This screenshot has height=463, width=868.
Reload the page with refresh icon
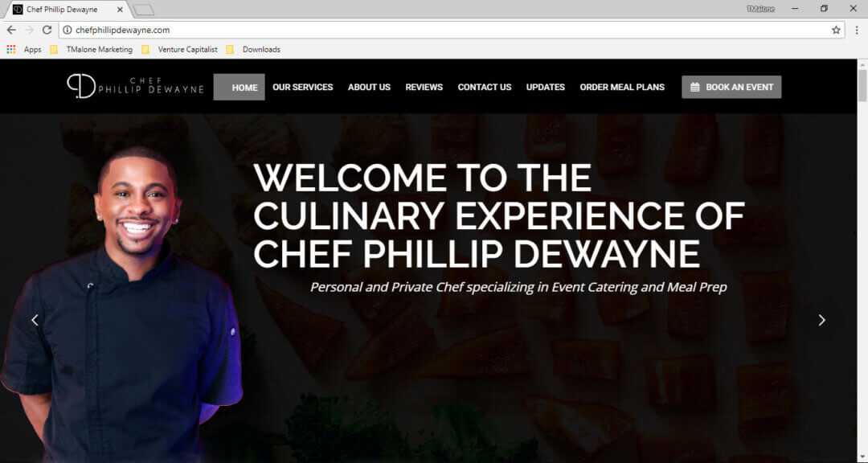coord(47,30)
